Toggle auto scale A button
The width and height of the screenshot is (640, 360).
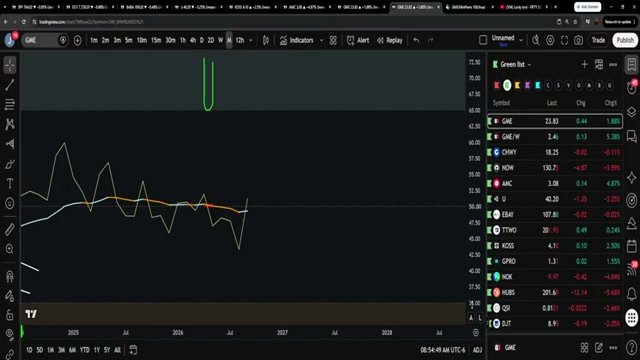[x=471, y=318]
